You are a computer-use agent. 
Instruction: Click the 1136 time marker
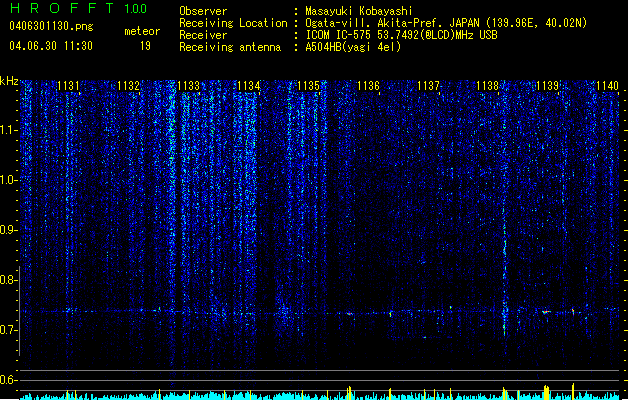pyautogui.click(x=368, y=86)
